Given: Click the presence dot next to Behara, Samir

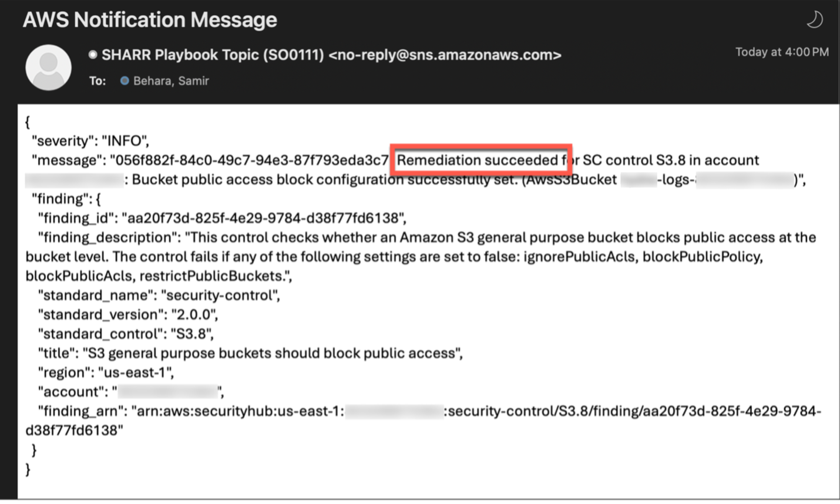Looking at the screenshot, I should 124,80.
